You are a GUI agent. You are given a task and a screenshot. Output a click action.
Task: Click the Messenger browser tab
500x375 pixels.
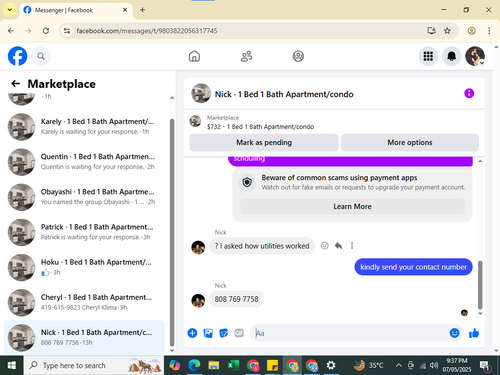point(76,10)
